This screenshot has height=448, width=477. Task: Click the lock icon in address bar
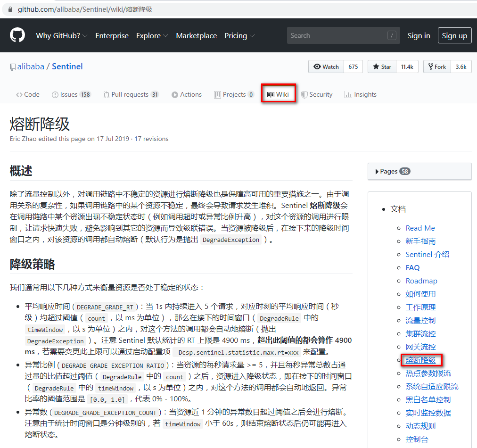10,9
